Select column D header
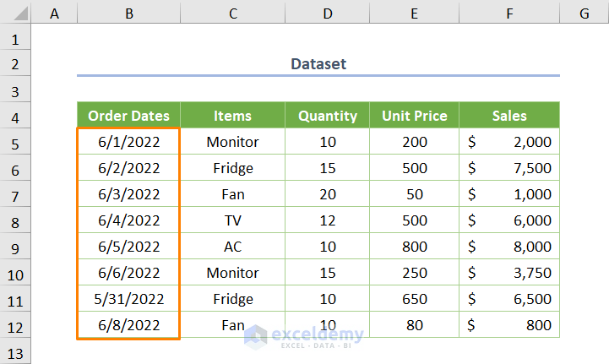This screenshot has height=364, width=609. 328,12
